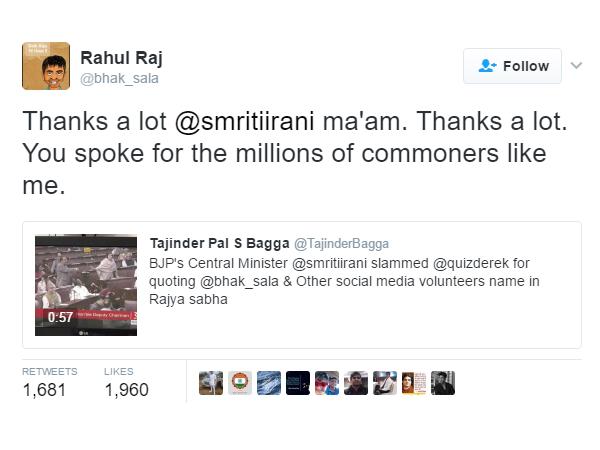The image size is (600, 450).
Task: Follow Rahul Raj
Action: [512, 66]
